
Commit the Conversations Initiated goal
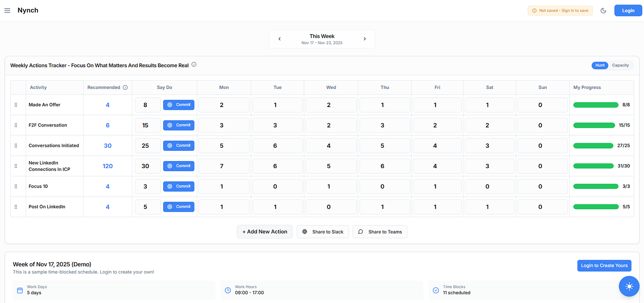179,146
